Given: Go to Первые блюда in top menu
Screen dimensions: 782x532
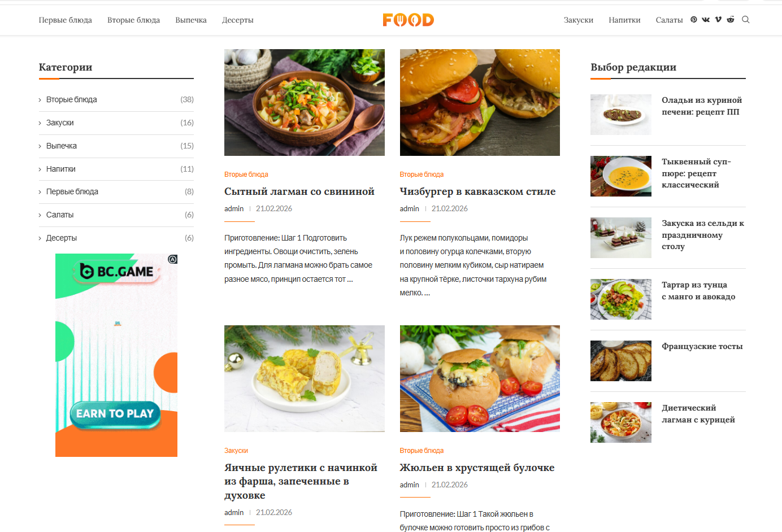Looking at the screenshot, I should 66,20.
